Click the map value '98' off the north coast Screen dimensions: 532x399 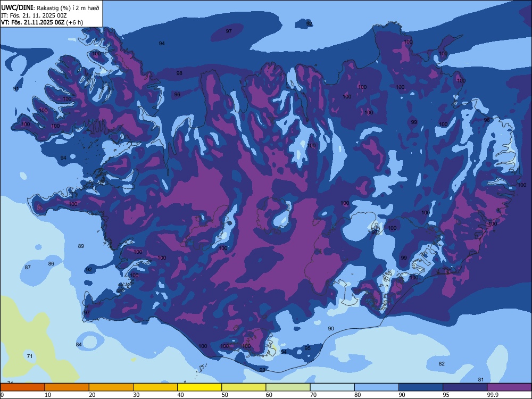(x=179, y=73)
